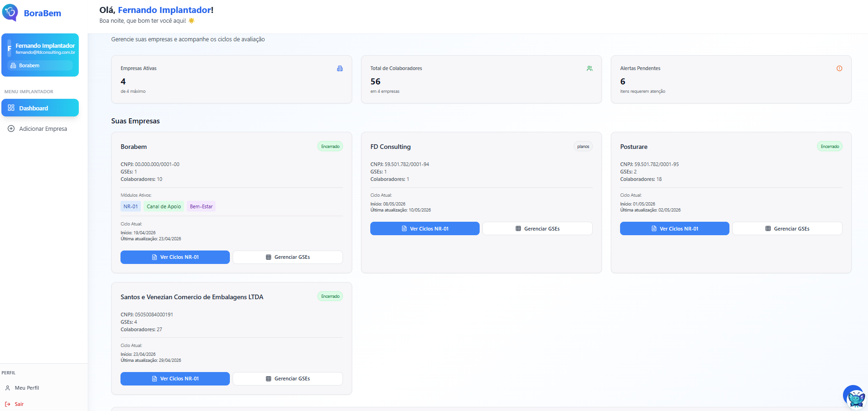Open Dashboard in the sidebar menu
Screen dimensions: 868x411
[40, 108]
